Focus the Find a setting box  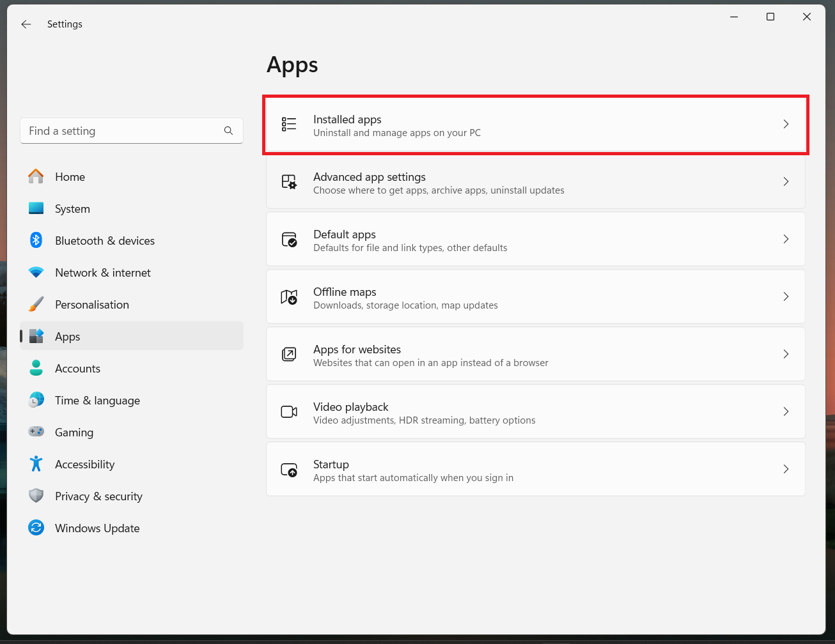tap(121, 131)
